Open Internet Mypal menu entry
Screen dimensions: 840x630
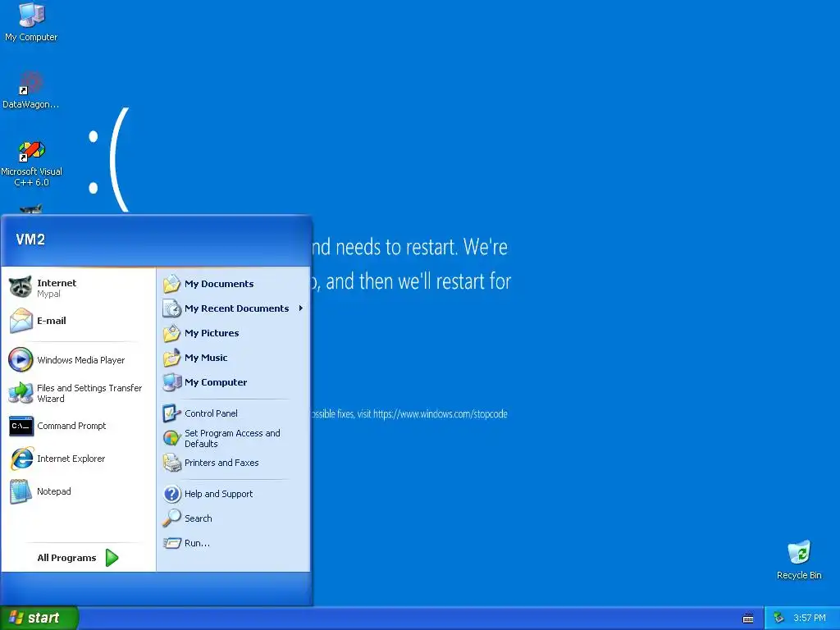[x=78, y=288]
